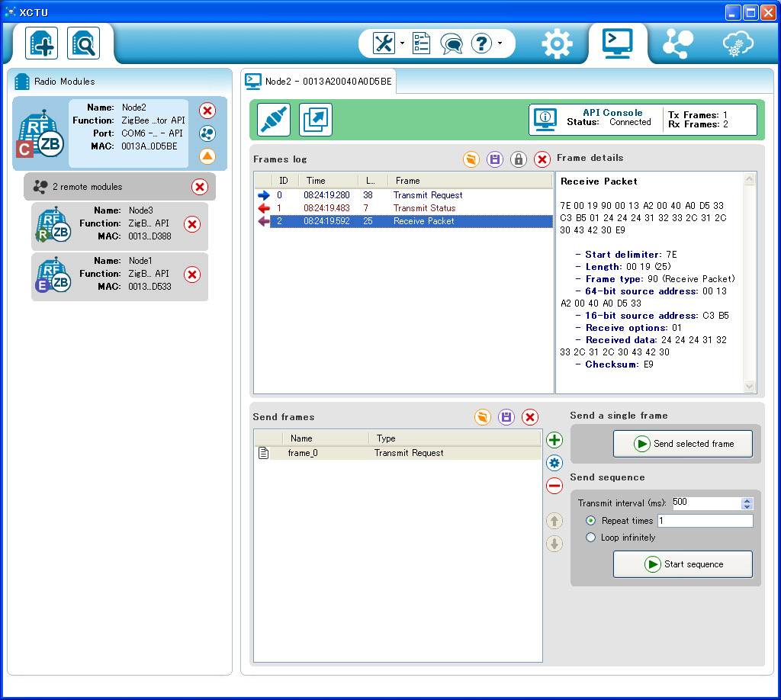Select remote module Node1
The width and height of the screenshot is (781, 700).
click(120, 276)
